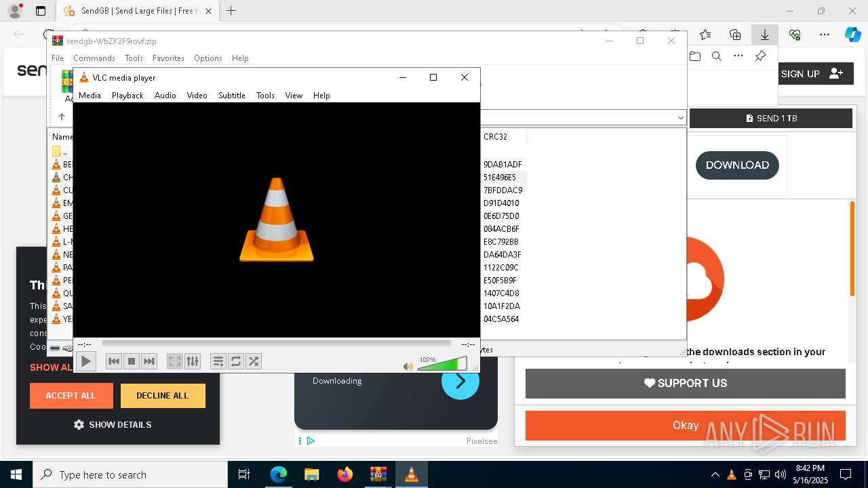This screenshot has height=488, width=868.
Task: Open SHOW DETAILS cookie settings
Action: [113, 425]
